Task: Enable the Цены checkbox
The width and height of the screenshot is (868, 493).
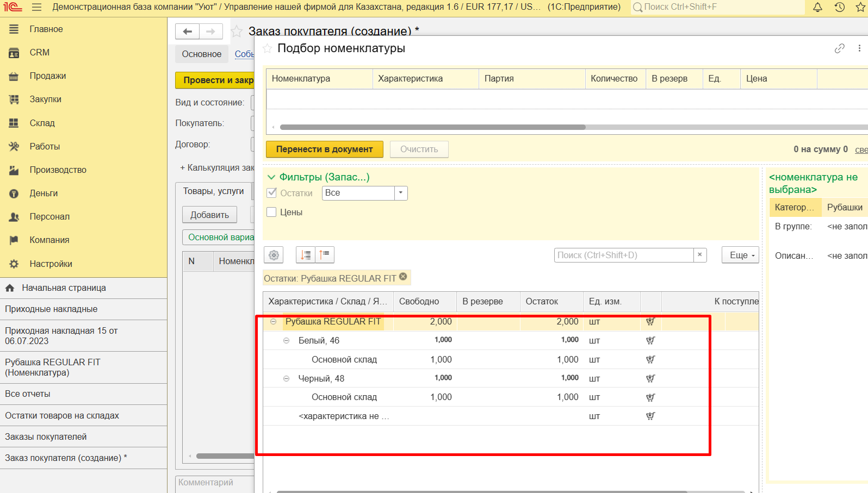Action: pos(272,212)
